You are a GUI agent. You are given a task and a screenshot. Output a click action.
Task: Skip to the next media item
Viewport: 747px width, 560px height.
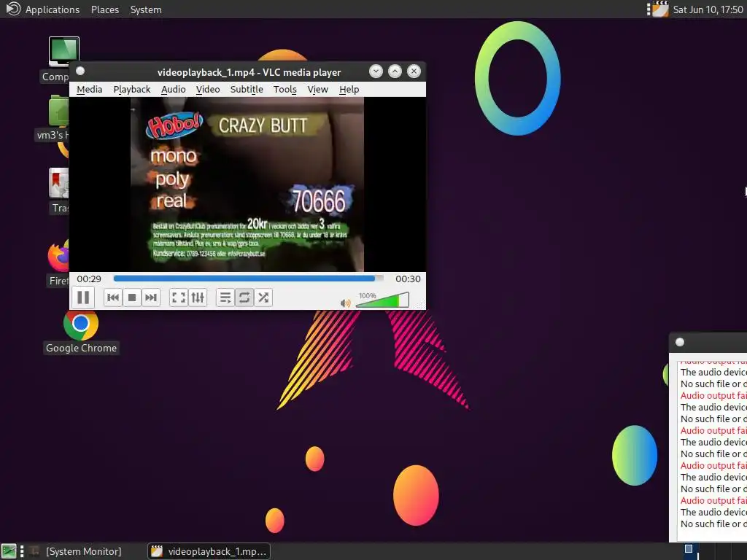(151, 297)
